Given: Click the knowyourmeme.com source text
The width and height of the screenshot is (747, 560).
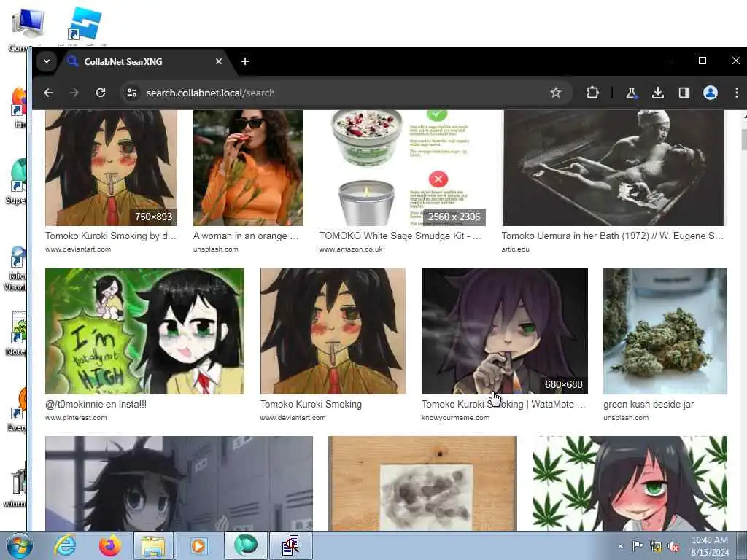Looking at the screenshot, I should point(455,418).
